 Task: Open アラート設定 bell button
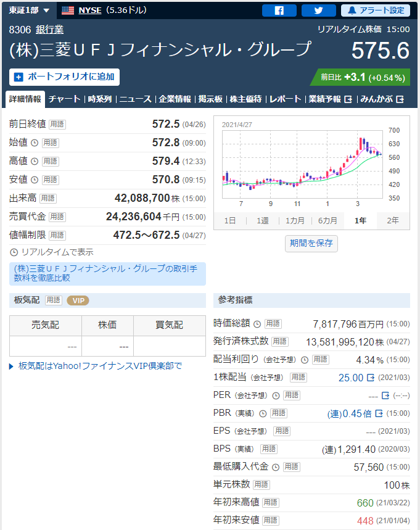[376, 10]
